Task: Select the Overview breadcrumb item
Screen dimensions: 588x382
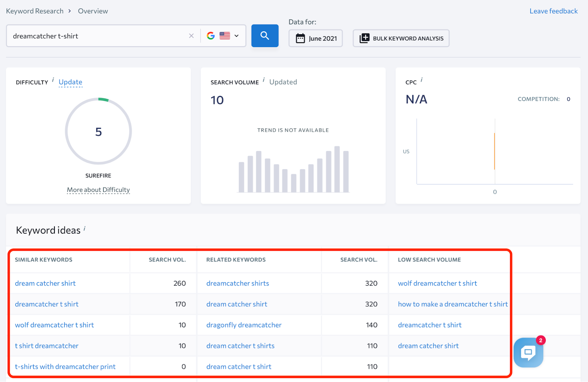Action: point(93,11)
